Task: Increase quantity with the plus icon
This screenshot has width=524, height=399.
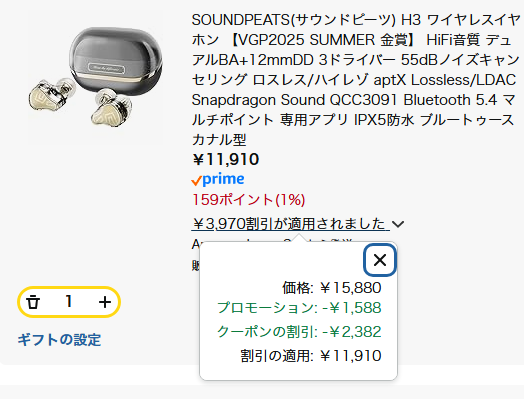Action: click(105, 302)
